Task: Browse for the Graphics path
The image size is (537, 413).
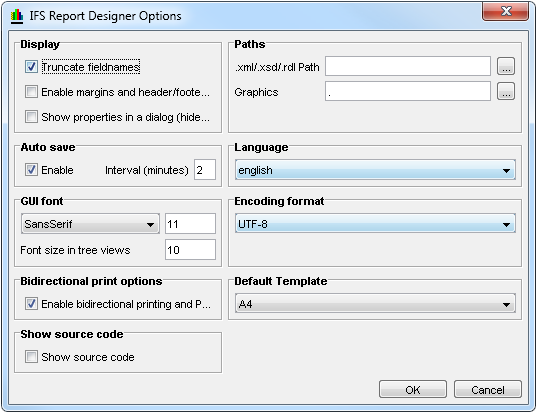Action: [x=506, y=91]
